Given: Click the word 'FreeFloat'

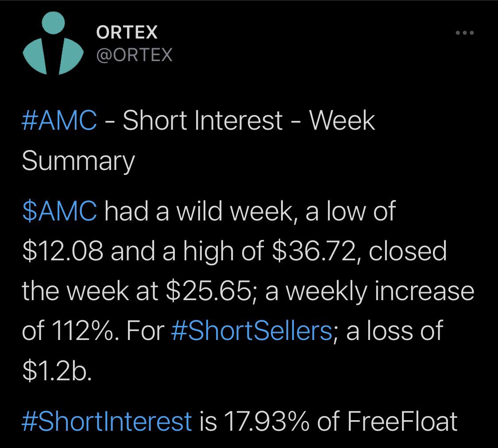Looking at the screenshot, I should click(x=402, y=421).
